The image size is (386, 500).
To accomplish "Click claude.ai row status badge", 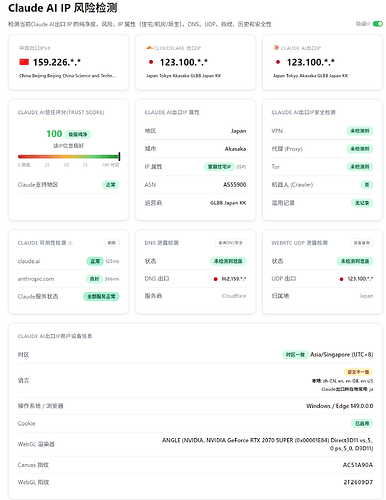I will 95,261.
